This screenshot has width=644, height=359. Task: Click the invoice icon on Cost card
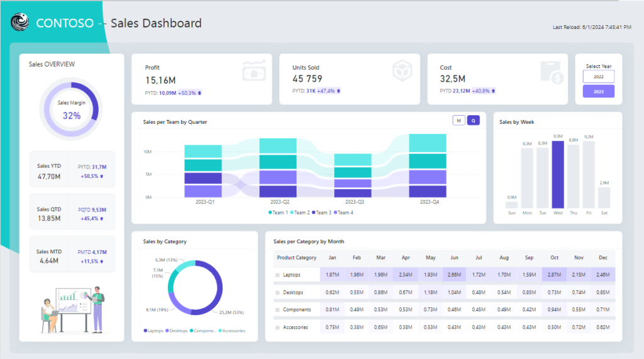[552, 73]
